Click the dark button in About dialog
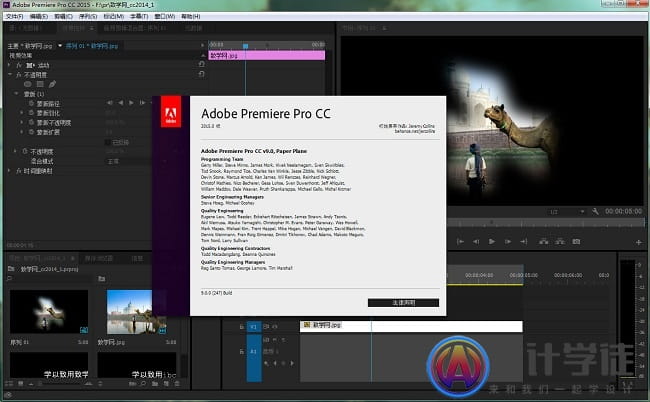This screenshot has height=402, width=650. coord(403,303)
